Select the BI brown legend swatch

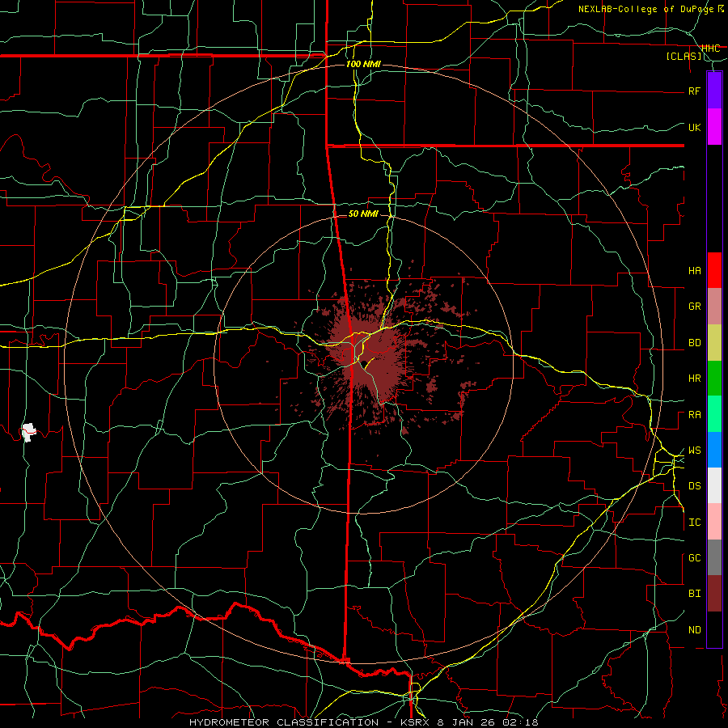tap(714, 594)
